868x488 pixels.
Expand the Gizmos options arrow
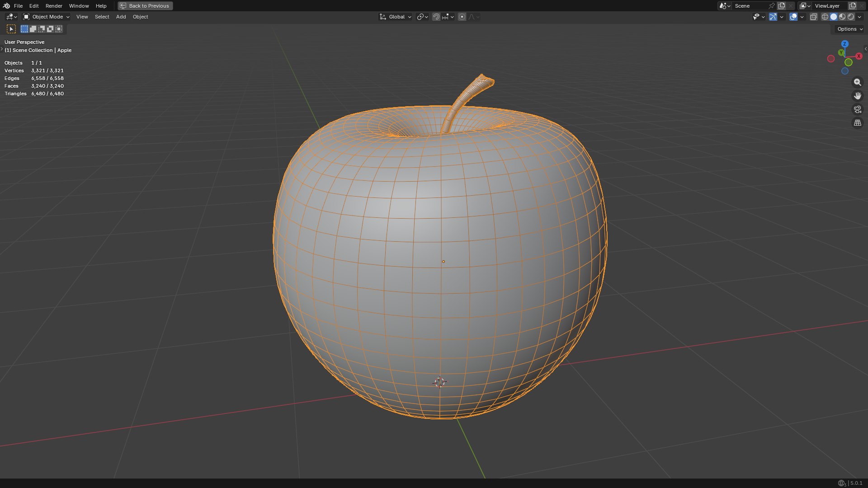(x=782, y=17)
